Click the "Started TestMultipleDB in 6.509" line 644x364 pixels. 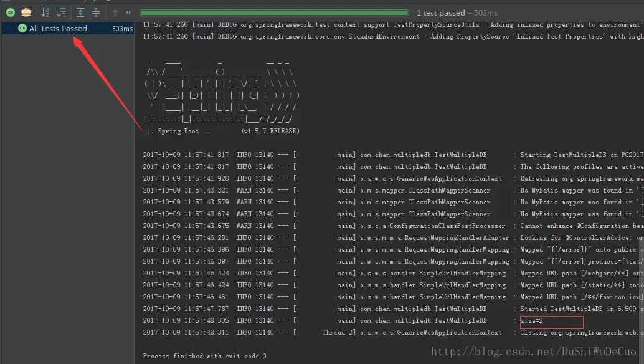click(x=393, y=309)
